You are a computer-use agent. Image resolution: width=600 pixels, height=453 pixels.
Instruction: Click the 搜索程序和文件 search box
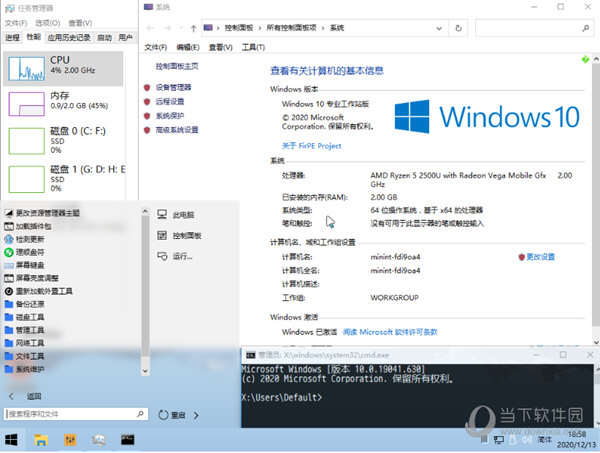pos(76,414)
